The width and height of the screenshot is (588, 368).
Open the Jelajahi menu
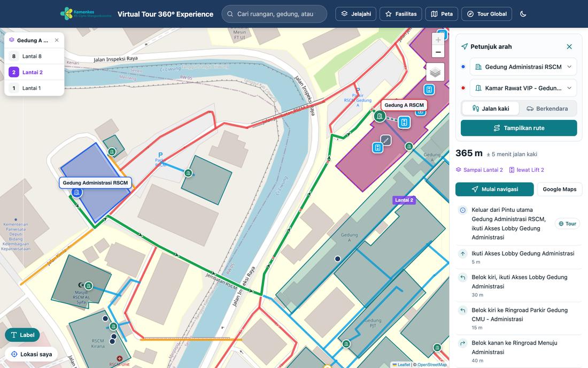click(x=355, y=14)
